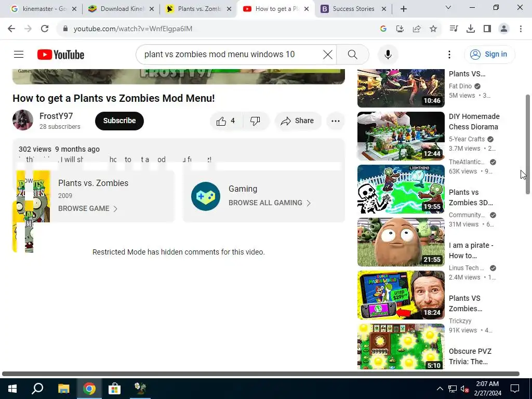Viewport: 532px width, 399px height.
Task: Open Obscure PVZ Trivia video title
Action: coord(470,356)
